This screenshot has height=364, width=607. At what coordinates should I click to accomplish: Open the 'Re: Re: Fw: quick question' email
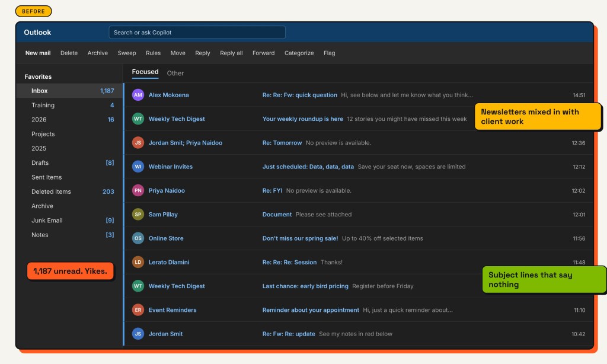[x=359, y=95]
